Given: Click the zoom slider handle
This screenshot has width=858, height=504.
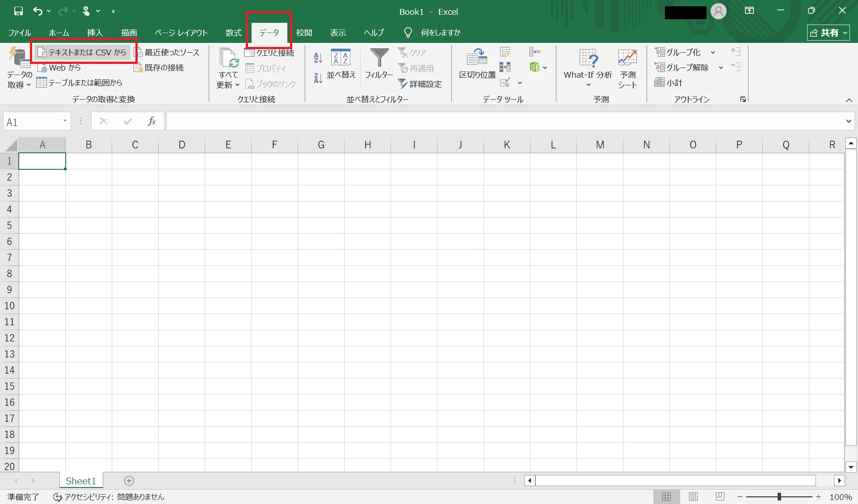Looking at the screenshot, I should (x=779, y=496).
